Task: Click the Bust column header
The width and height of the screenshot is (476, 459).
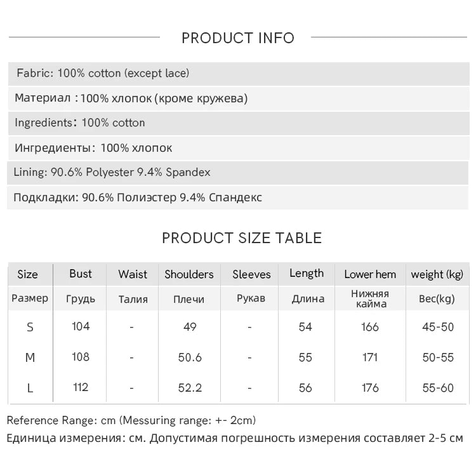Action: click(81, 274)
